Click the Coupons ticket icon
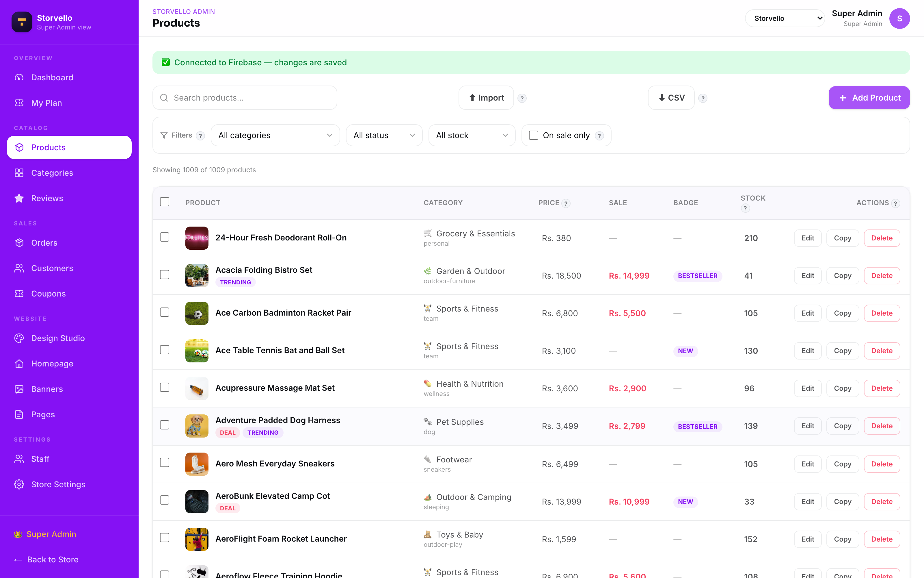 (19, 294)
